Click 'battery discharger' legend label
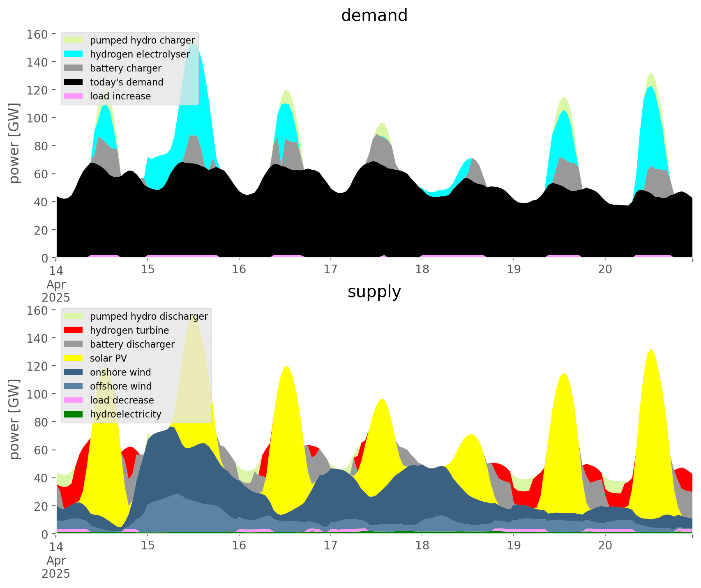The width and height of the screenshot is (701, 588). (x=132, y=345)
